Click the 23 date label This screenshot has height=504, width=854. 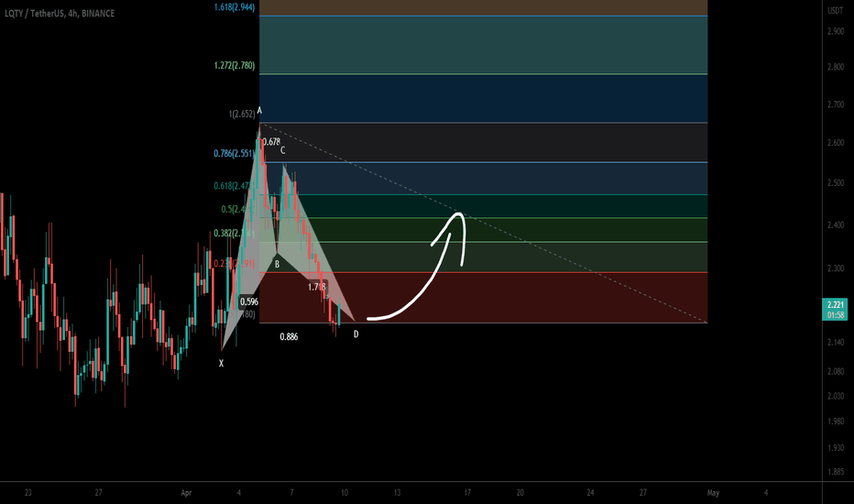point(27,493)
